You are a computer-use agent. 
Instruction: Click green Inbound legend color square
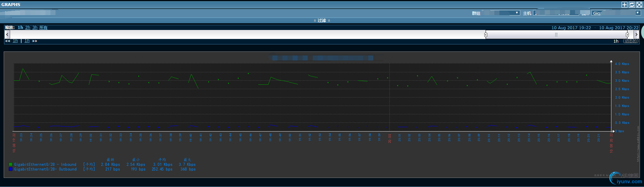coord(11,164)
